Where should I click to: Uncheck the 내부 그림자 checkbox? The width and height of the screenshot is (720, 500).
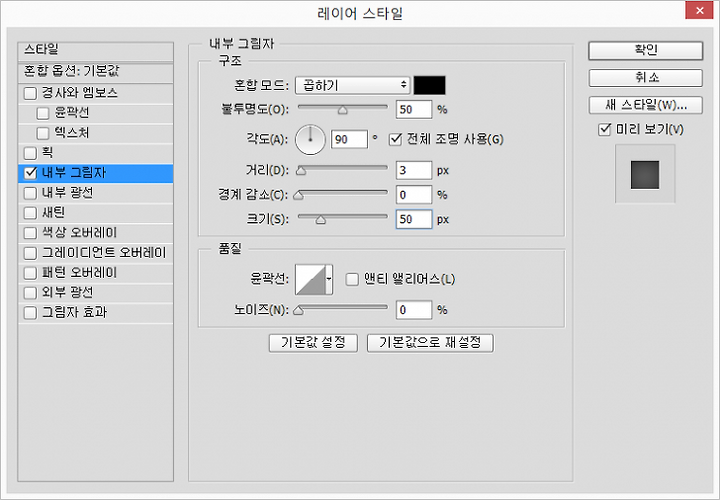(30, 173)
